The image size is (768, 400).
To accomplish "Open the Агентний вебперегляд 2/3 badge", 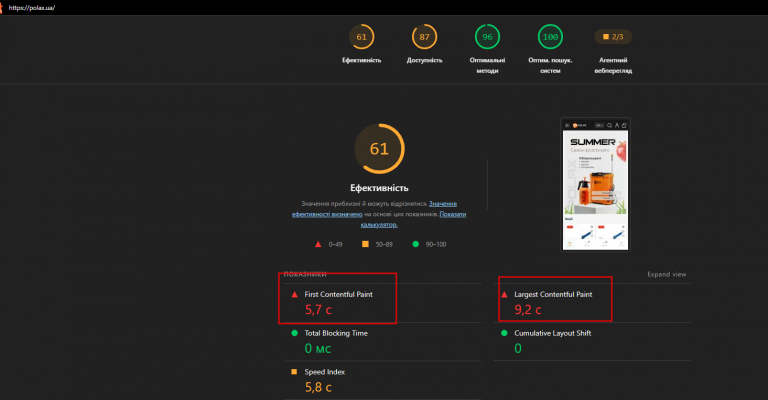I will [613, 37].
